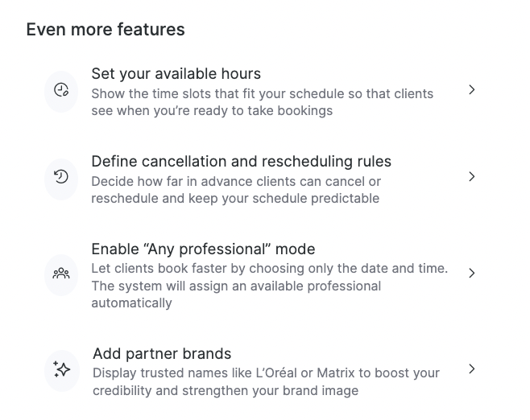Viewport: 530px width, 420px height.
Task: Expand the Set your available hours chevron
Action: 472,90
